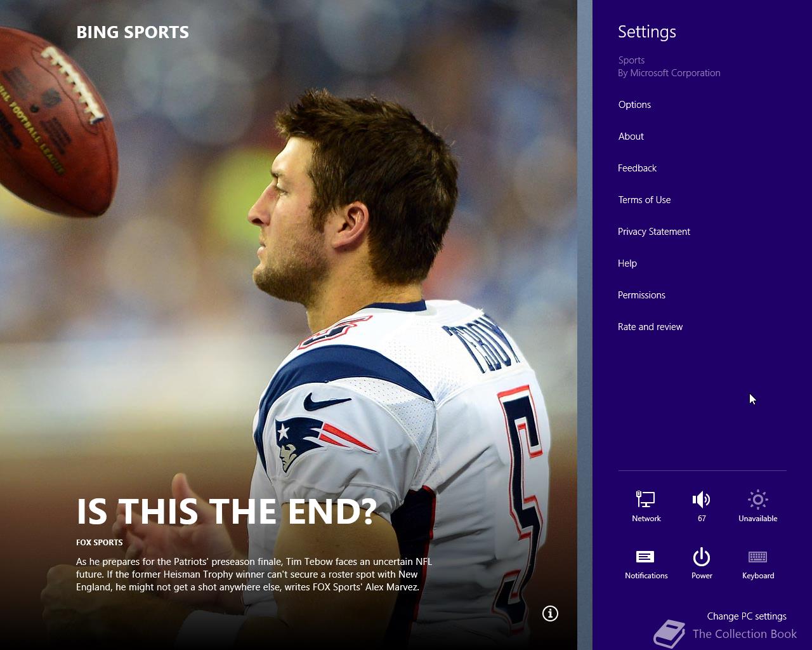Click the info circle icon on photo
Image resolution: width=812 pixels, height=650 pixels.
pos(550,613)
